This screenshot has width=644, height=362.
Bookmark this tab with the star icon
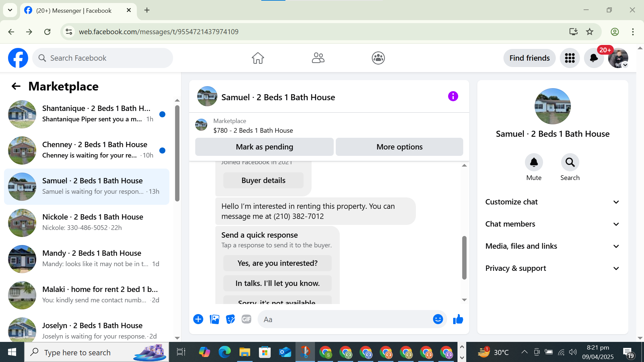pyautogui.click(x=590, y=32)
